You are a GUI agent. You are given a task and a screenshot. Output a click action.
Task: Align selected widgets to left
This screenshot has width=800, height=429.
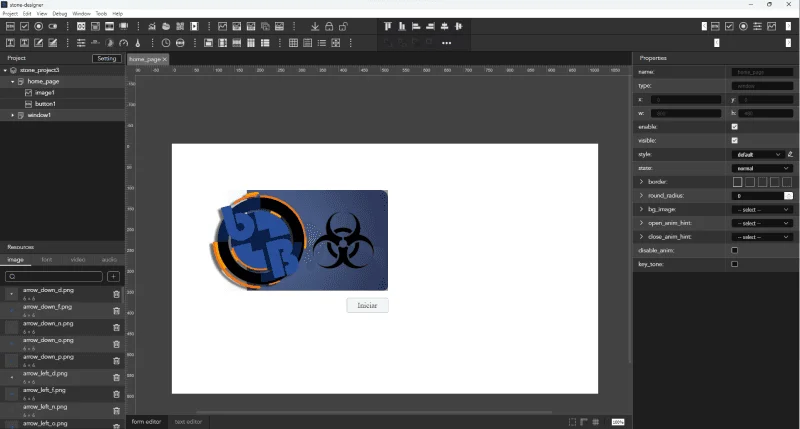pos(416,26)
